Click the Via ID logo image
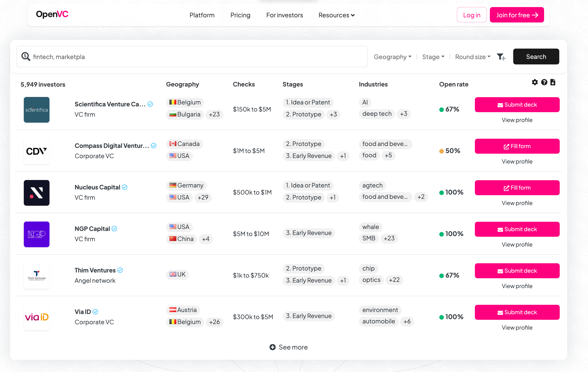The height and width of the screenshot is (372, 588). click(37, 317)
